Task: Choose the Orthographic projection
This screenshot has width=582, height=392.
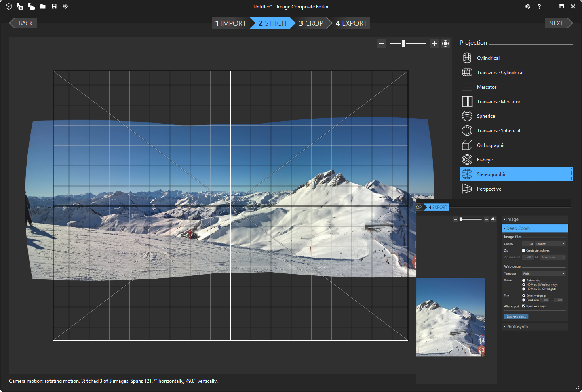Action: tap(491, 145)
